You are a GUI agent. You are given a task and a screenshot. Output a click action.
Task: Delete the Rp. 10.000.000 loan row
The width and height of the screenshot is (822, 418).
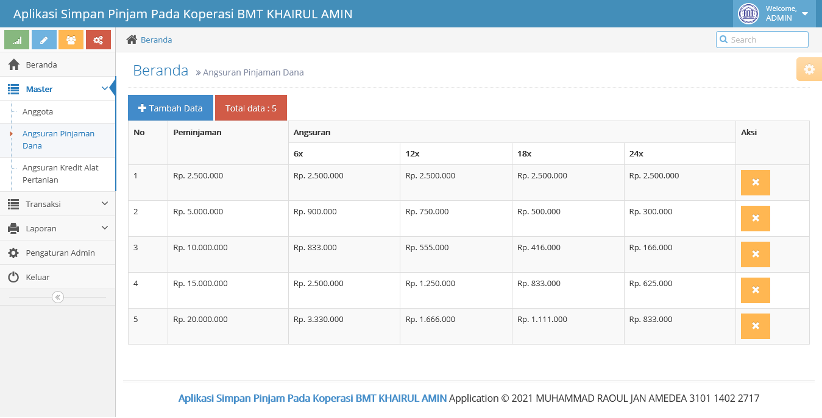755,254
